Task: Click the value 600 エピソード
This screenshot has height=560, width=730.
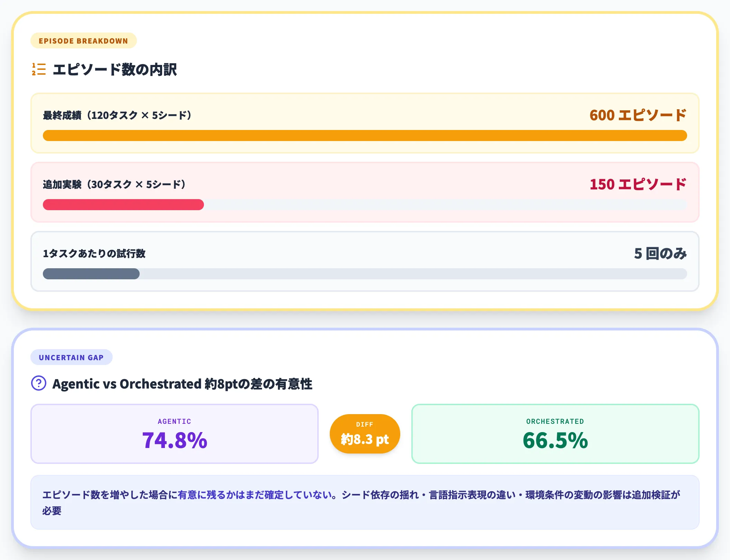Action: click(638, 115)
